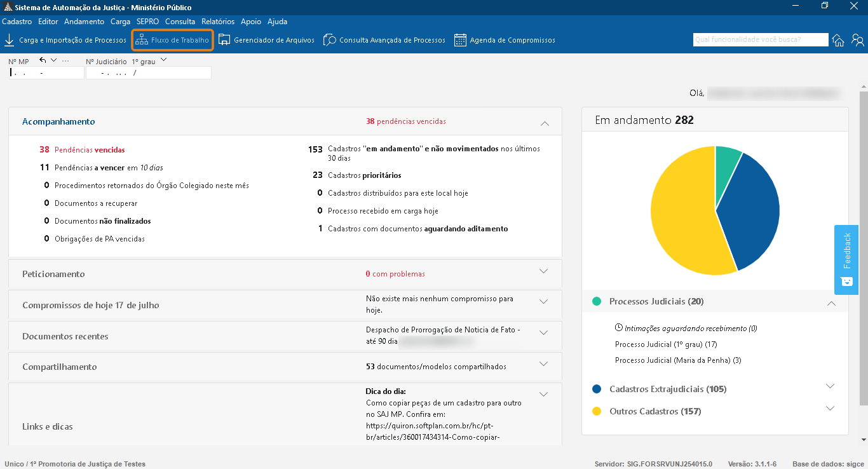The width and height of the screenshot is (868, 469).
Task: Click the Carga e Importação download arrow icon
Action: click(10, 40)
